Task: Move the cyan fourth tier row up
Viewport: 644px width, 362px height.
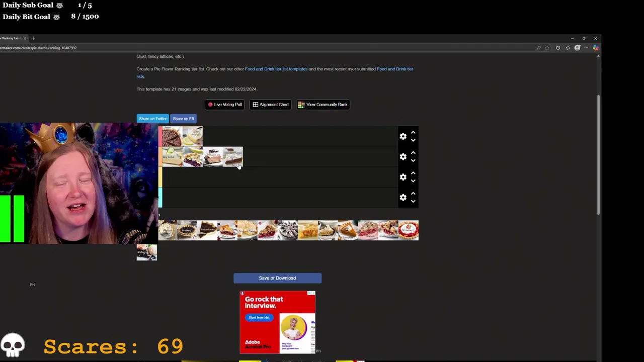Action: click(413, 194)
